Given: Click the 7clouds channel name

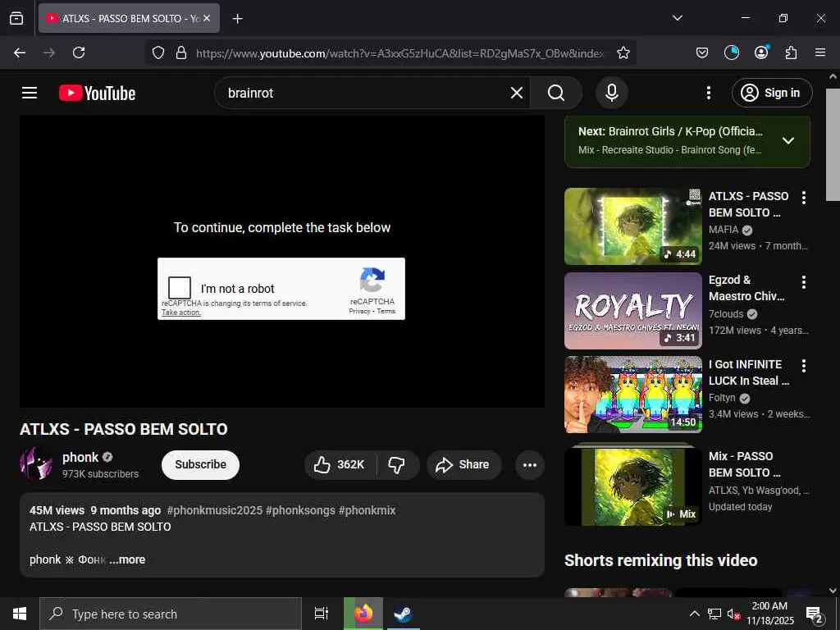Looking at the screenshot, I should (x=726, y=314).
